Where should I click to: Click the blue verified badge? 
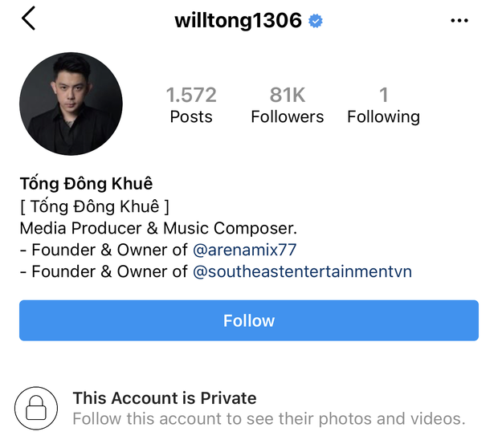pos(316,21)
